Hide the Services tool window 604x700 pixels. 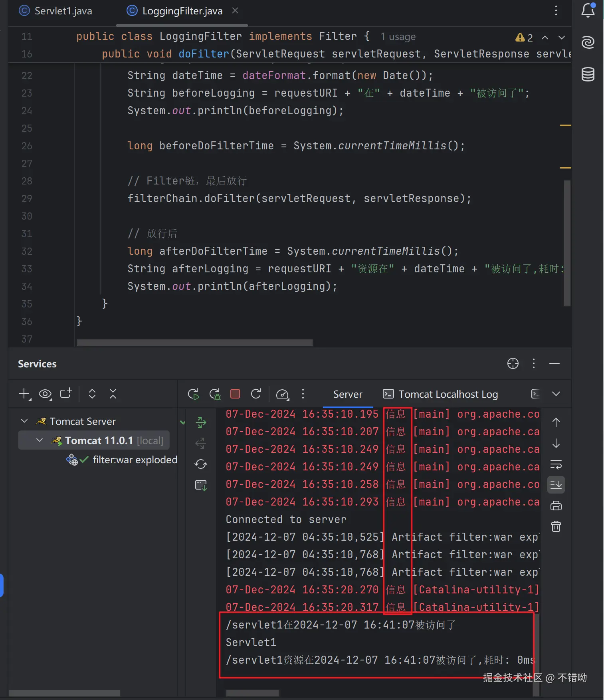(554, 363)
